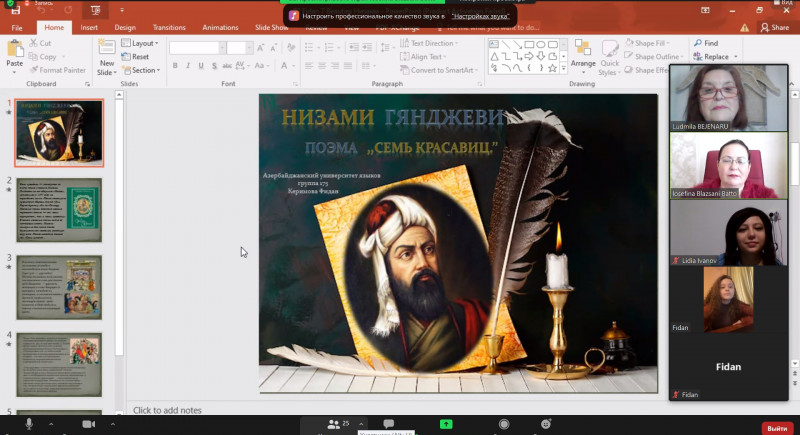Switch to the Design ribbon tab
Viewport: 800px width, 435px height.
click(125, 27)
